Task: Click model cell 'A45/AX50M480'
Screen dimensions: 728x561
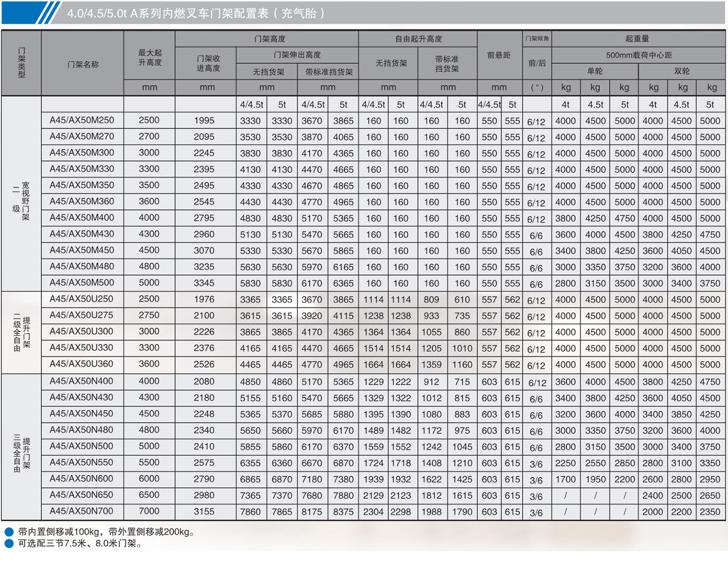Action: pyautogui.click(x=82, y=266)
